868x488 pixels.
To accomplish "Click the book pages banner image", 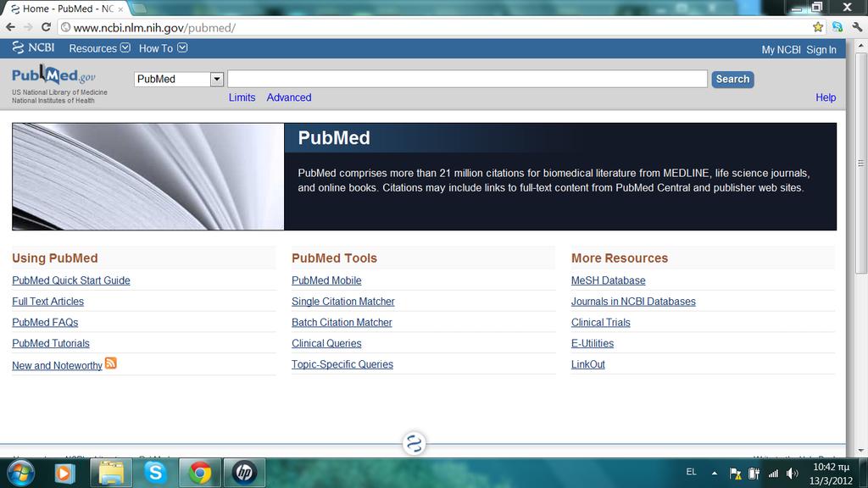I will pos(148,176).
